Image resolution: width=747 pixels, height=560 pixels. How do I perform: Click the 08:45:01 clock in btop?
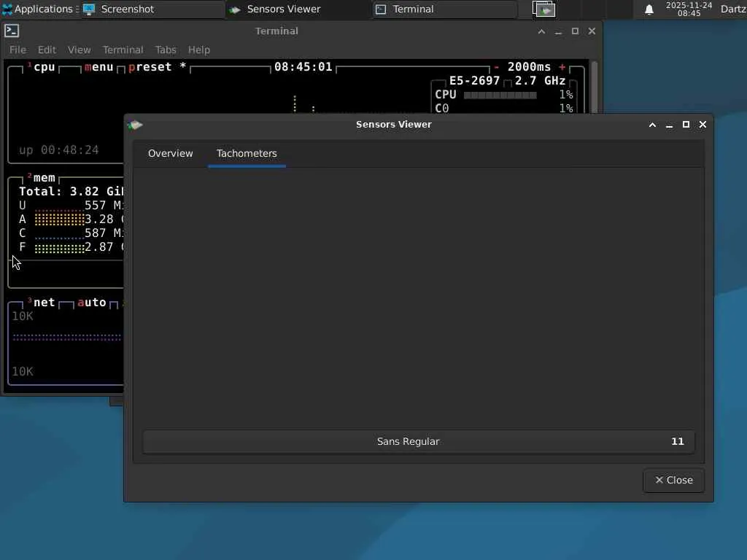pos(303,66)
